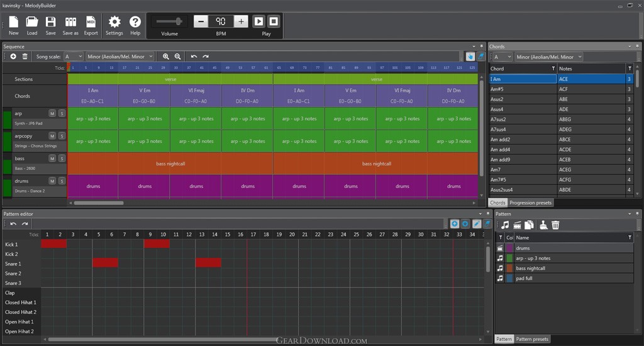644x346 pixels.
Task: Delete pattern using trash icon in Pattern panel
Action: [x=555, y=225]
